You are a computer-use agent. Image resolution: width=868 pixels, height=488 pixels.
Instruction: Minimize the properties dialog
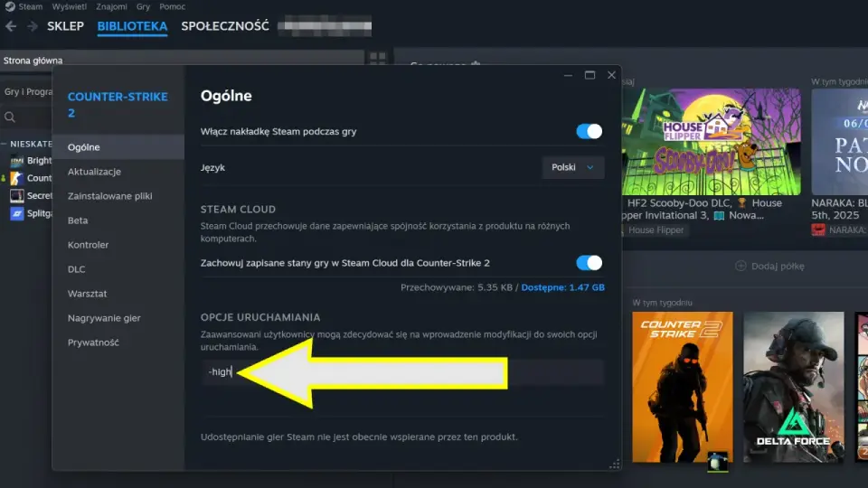[x=568, y=75]
